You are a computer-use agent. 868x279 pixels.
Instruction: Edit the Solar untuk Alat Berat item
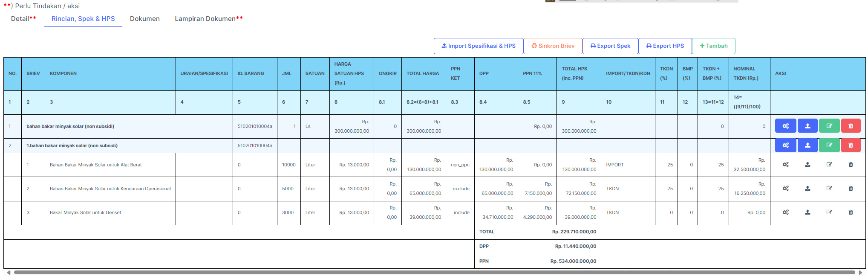click(829, 165)
